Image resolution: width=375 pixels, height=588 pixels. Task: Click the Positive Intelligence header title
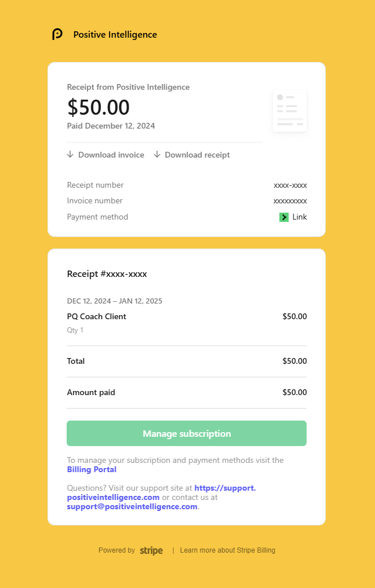click(x=115, y=35)
